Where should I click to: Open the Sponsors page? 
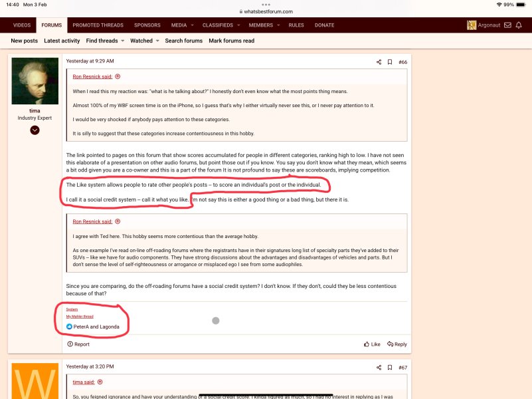pyautogui.click(x=147, y=25)
